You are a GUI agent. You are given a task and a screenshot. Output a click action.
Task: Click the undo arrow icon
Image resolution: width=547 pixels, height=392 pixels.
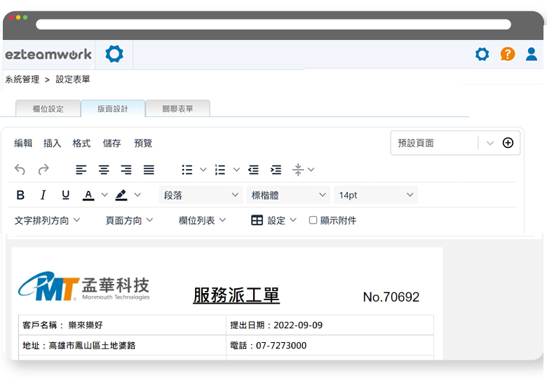[20, 170]
